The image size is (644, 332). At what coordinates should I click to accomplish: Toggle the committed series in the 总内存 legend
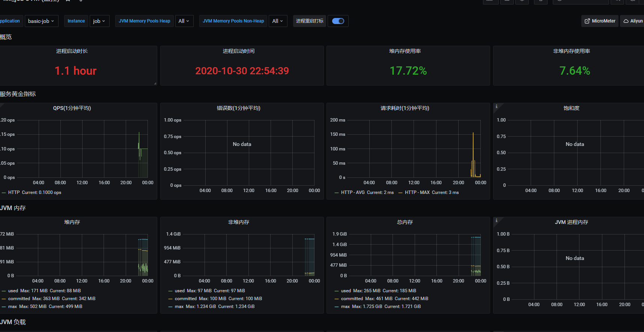tap(352, 299)
